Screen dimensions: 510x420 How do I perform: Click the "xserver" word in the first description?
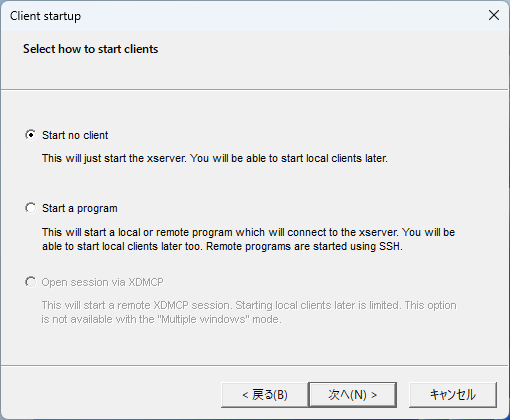coord(166,158)
